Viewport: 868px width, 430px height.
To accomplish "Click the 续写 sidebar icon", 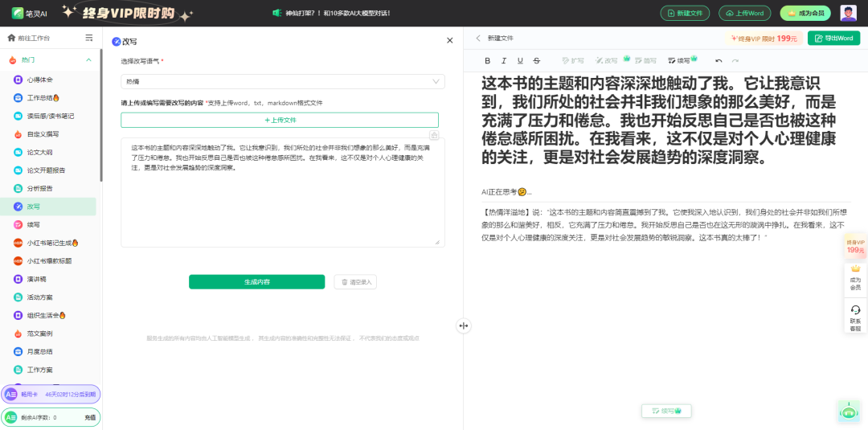I will tap(18, 225).
